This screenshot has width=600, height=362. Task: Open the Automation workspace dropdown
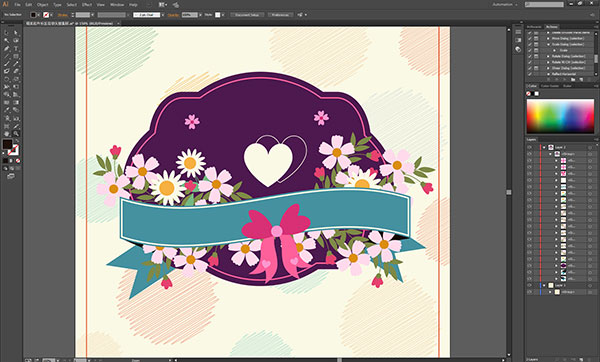(505, 5)
